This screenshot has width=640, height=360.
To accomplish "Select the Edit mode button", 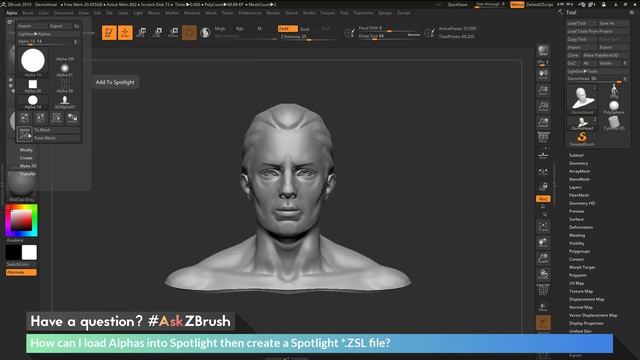I will pyautogui.click(x=109, y=33).
